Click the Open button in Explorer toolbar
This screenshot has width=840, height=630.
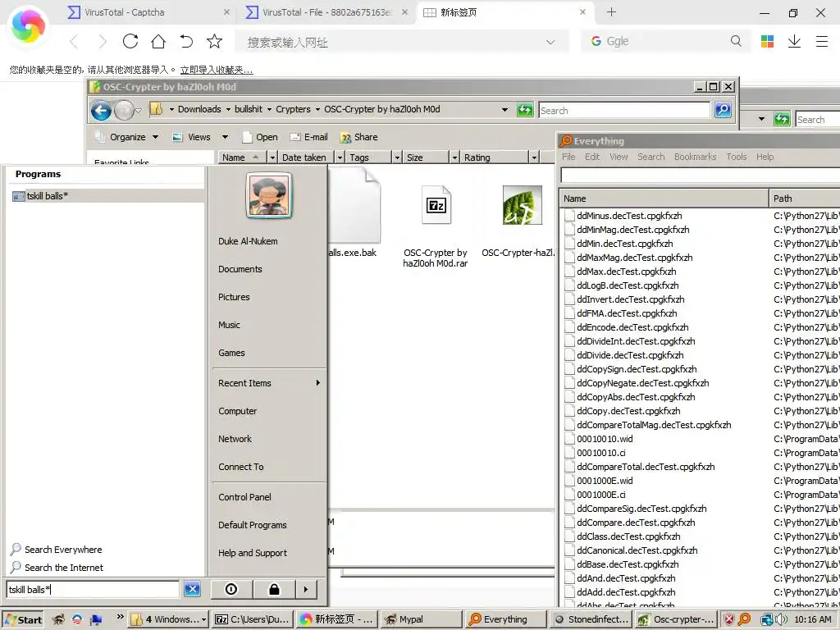pyautogui.click(x=260, y=137)
